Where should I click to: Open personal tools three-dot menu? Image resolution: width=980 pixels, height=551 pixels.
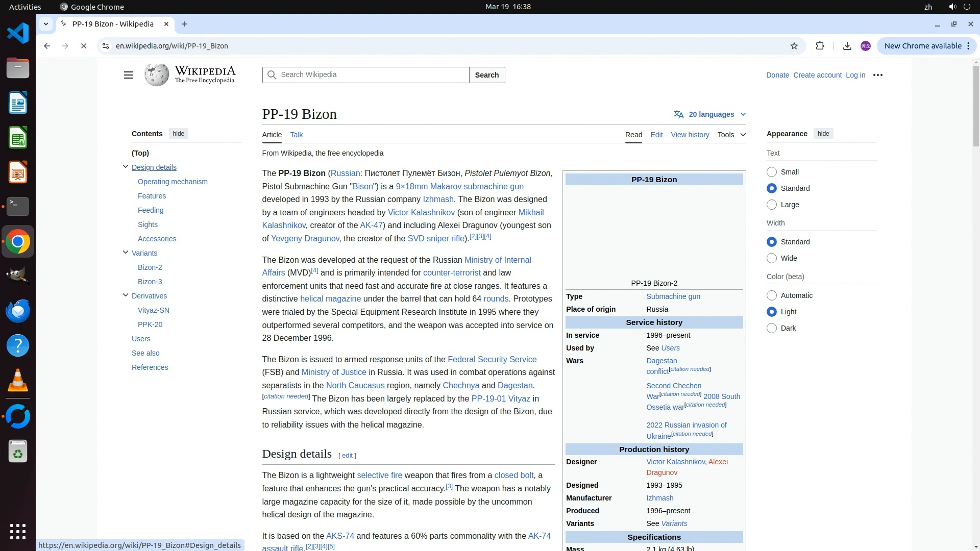point(877,75)
